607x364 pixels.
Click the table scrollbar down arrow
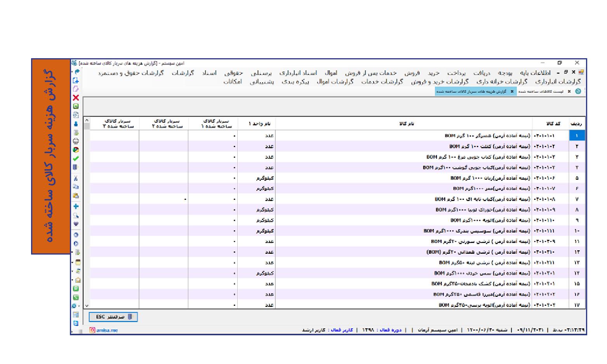(x=87, y=306)
